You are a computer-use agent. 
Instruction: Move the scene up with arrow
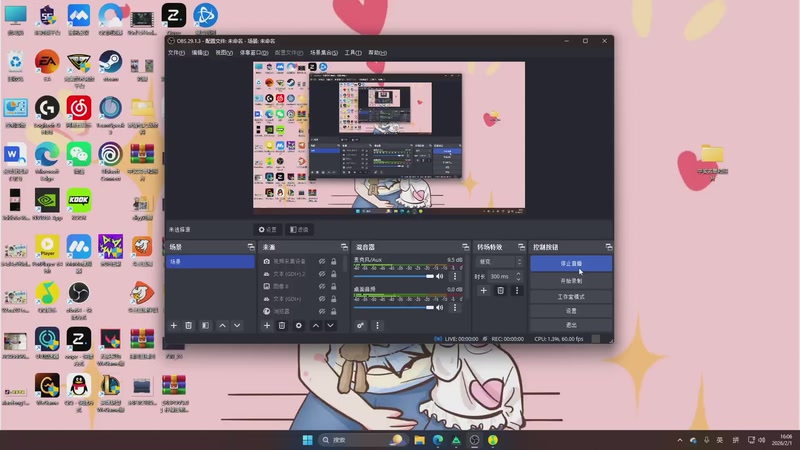point(222,326)
